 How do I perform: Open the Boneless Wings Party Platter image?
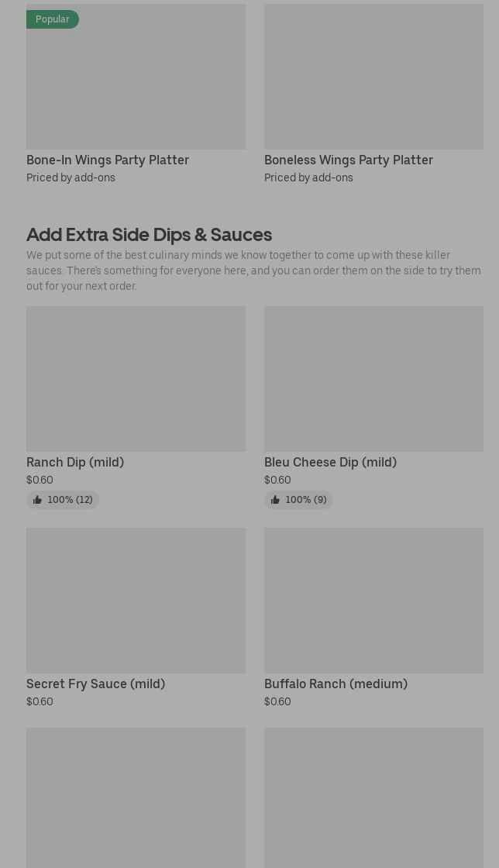[373, 77]
